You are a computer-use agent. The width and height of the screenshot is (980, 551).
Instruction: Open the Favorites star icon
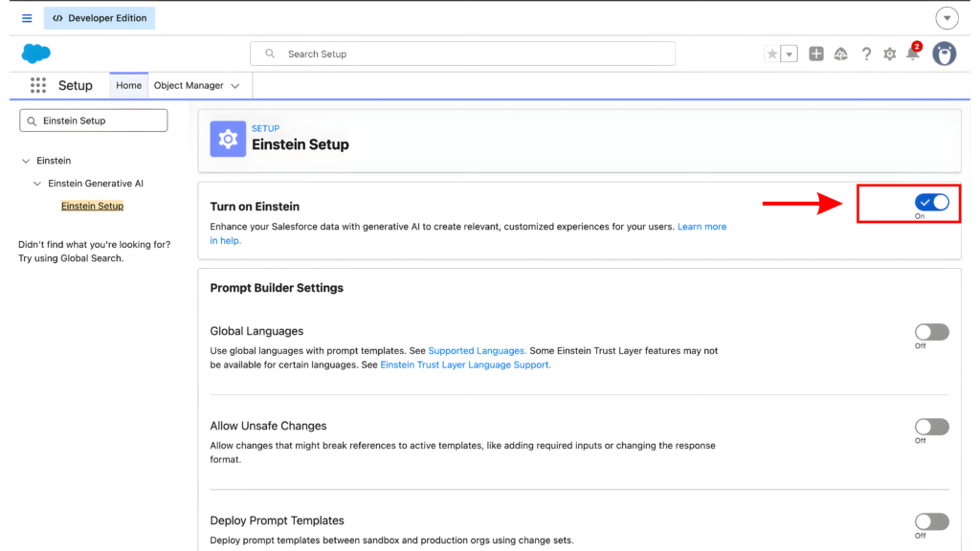pos(772,55)
